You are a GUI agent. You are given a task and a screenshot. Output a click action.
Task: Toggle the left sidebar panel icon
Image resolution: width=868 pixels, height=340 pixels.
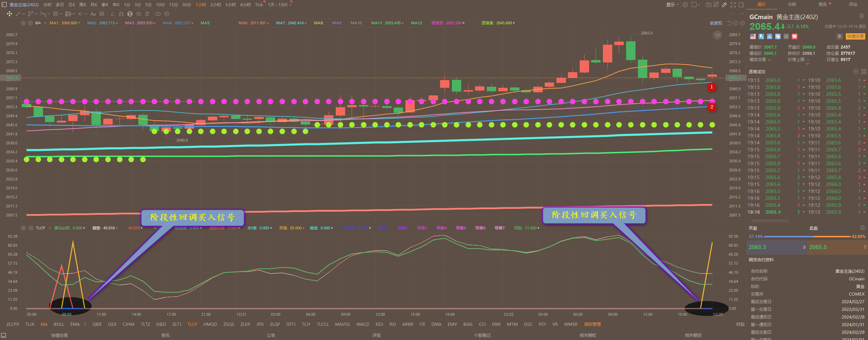(x=4, y=5)
